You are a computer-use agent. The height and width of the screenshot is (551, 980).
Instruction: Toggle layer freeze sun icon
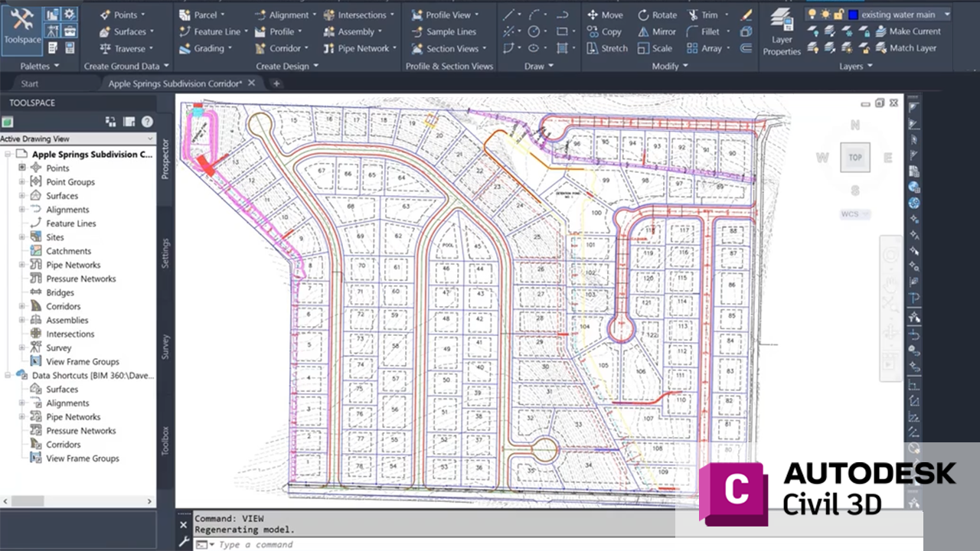tap(825, 14)
